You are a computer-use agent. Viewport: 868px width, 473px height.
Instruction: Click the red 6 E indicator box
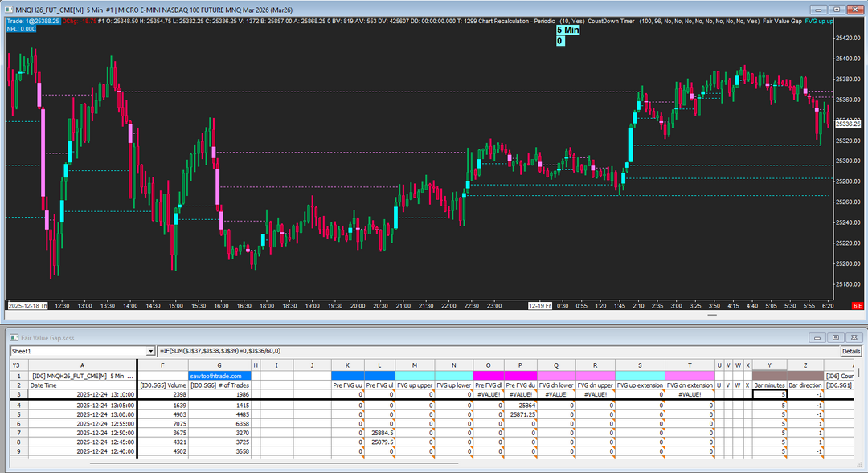point(857,306)
